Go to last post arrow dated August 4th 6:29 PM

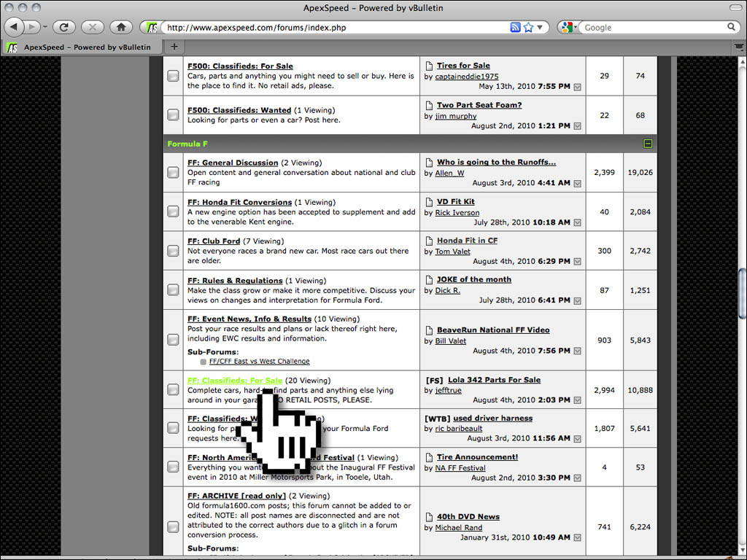pyautogui.click(x=578, y=262)
